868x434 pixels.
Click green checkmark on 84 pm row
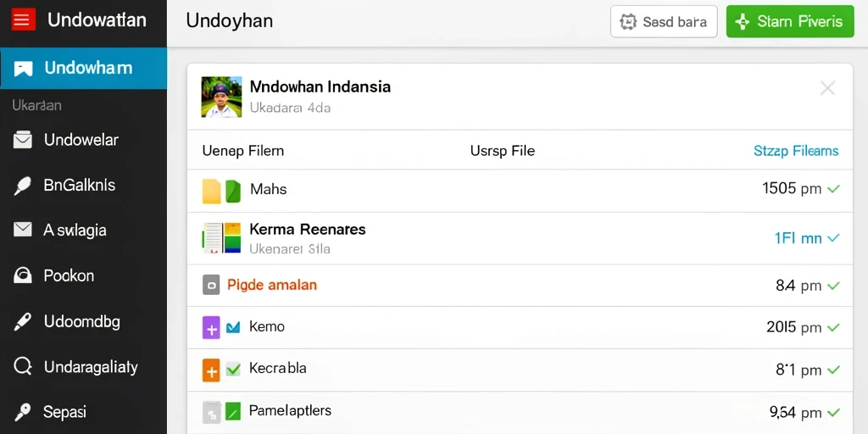pyautogui.click(x=833, y=287)
